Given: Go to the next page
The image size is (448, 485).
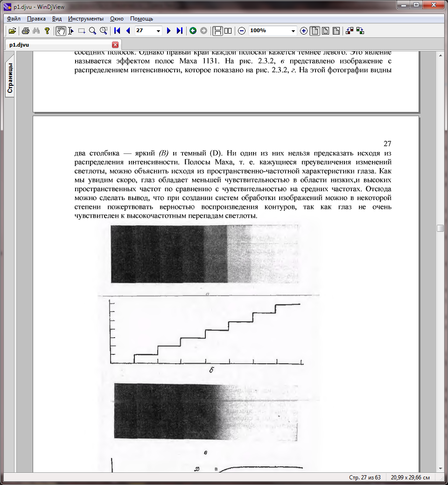Looking at the screenshot, I should [x=169, y=31].
